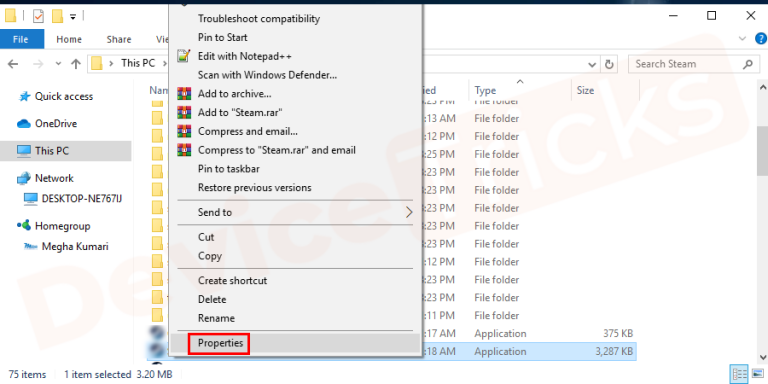This screenshot has width=768, height=384.
Task: Open Properties in the context menu
Action: point(220,343)
